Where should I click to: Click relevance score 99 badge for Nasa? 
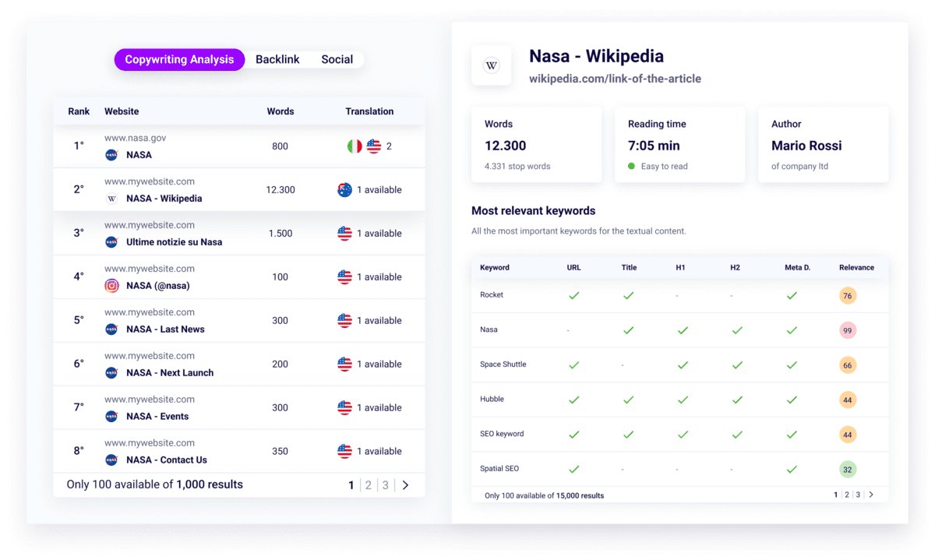coord(848,330)
